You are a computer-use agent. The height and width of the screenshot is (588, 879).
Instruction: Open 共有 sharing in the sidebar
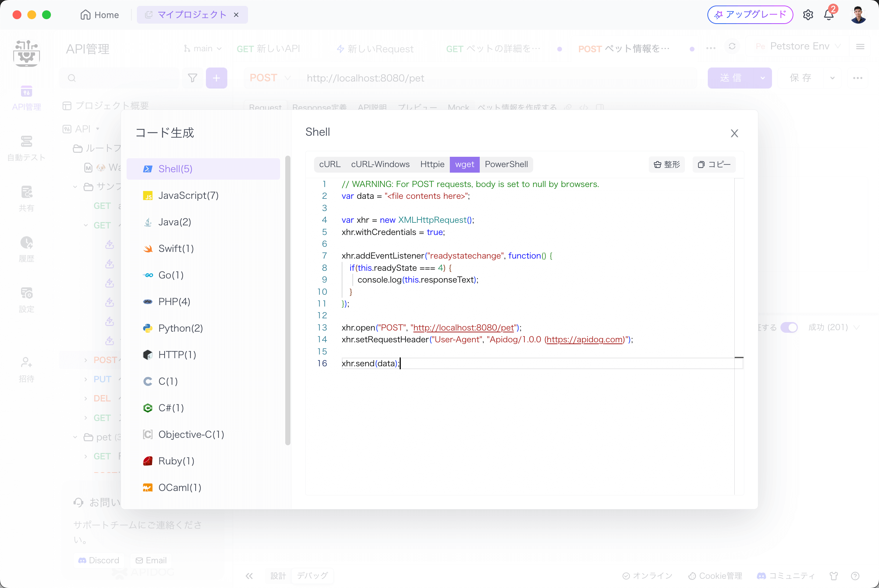(26, 199)
